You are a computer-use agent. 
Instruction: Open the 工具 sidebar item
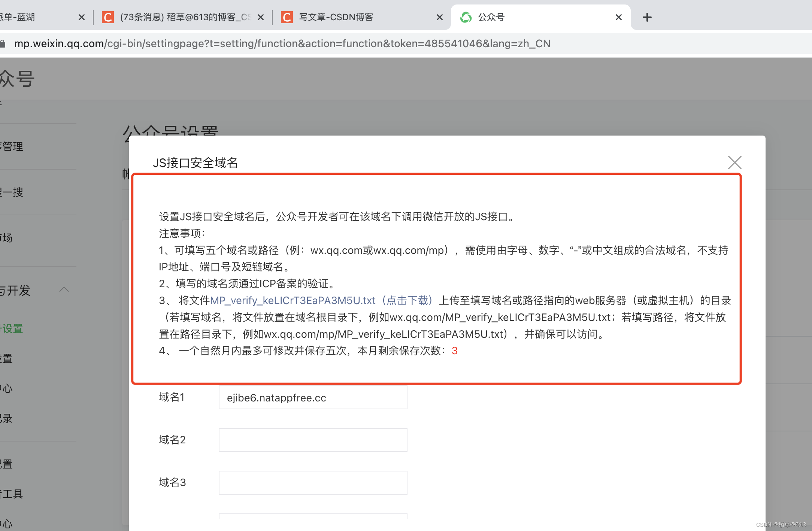tap(12, 494)
